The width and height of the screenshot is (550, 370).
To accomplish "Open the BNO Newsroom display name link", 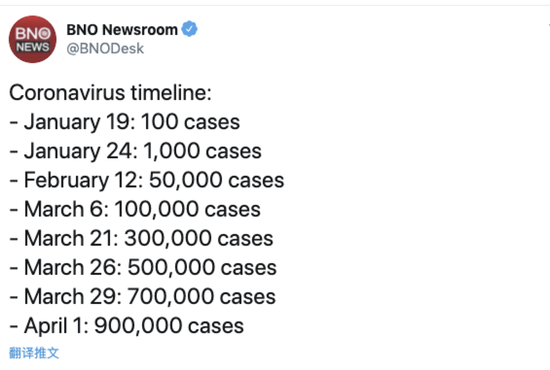I will coord(122,29).
